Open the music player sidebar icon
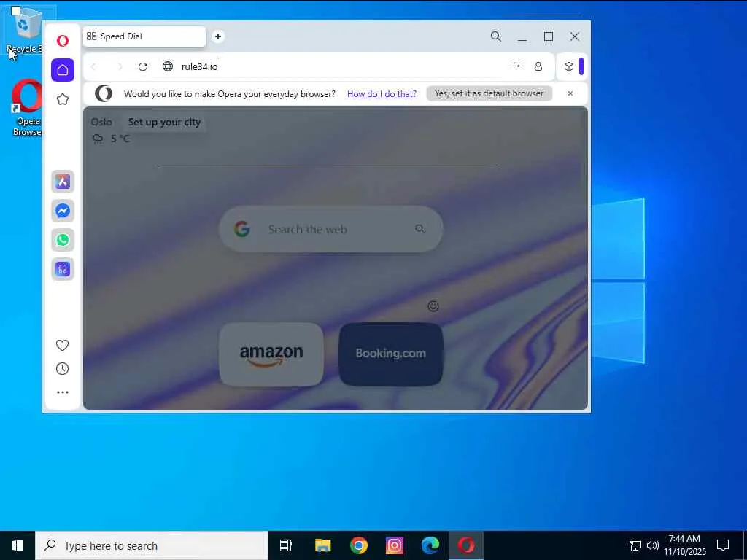This screenshot has width=747, height=560. (x=63, y=269)
